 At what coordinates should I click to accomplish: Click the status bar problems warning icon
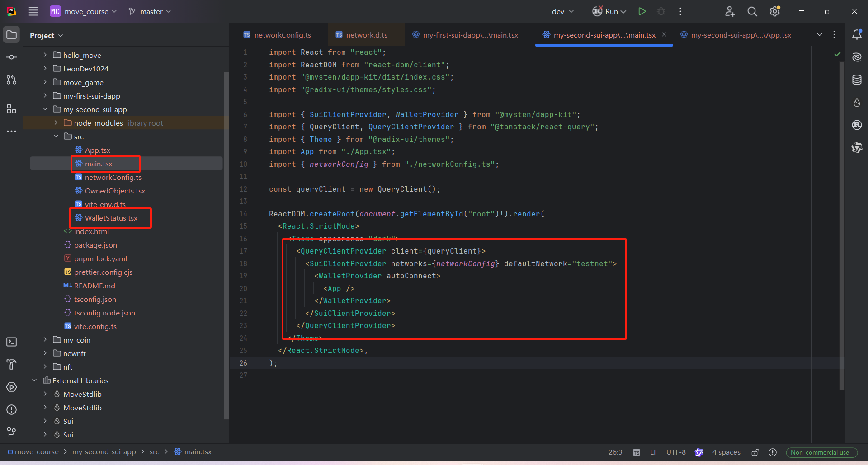click(773, 452)
